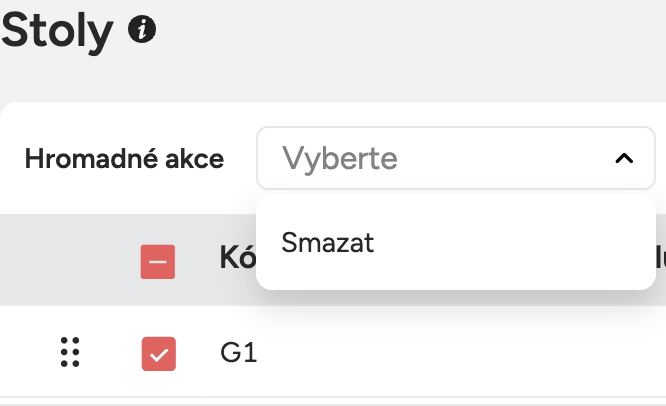Image resolution: width=666 pixels, height=406 pixels.
Task: Toggle the select-all checkbox in header row
Action: coord(158,261)
